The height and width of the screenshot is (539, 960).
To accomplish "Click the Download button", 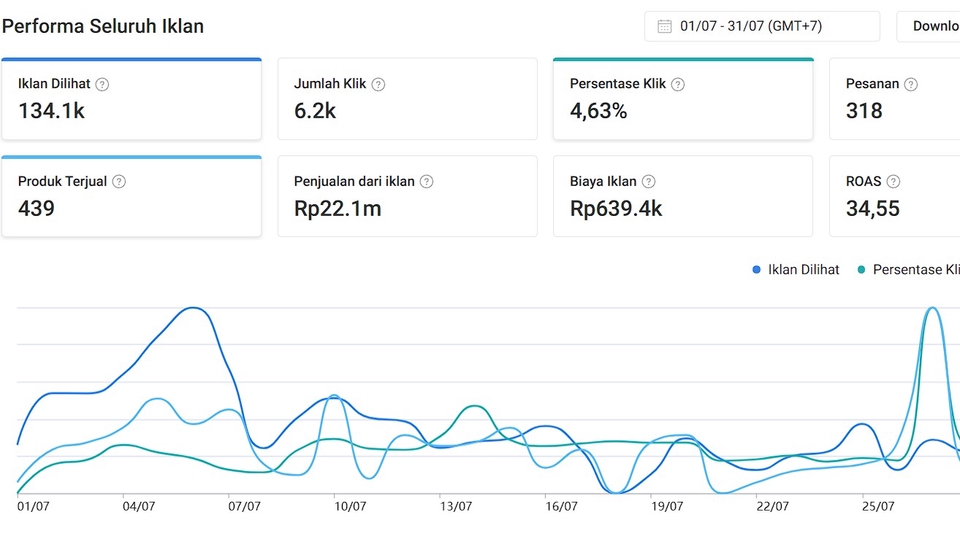I will pyautogui.click(x=929, y=26).
